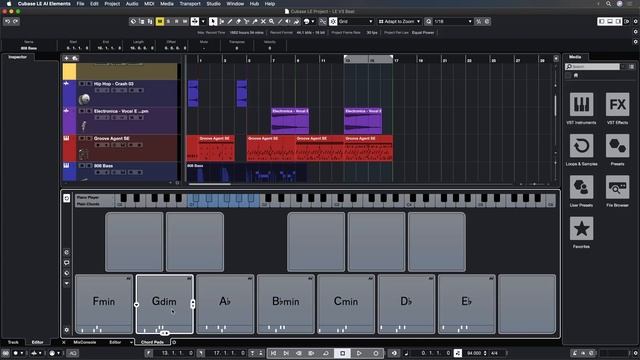Switch to the MixConsole tab

(x=84, y=342)
